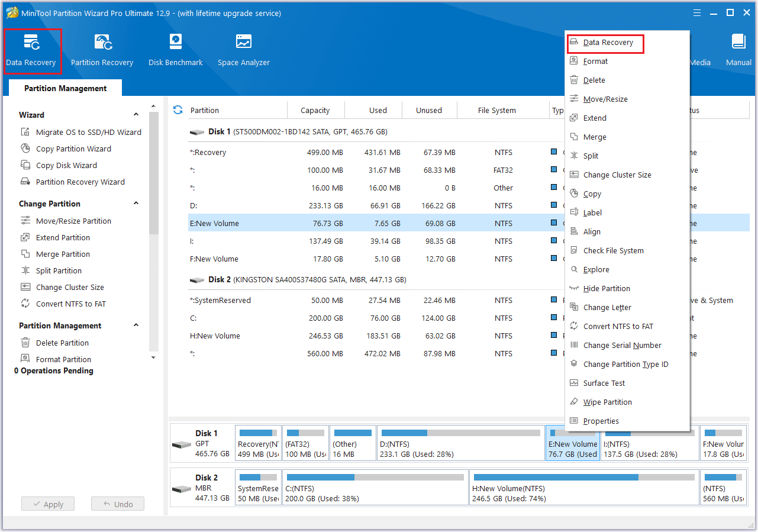Click sidebar scrollbar down arrow
This screenshot has height=532, width=758.
tap(154, 357)
